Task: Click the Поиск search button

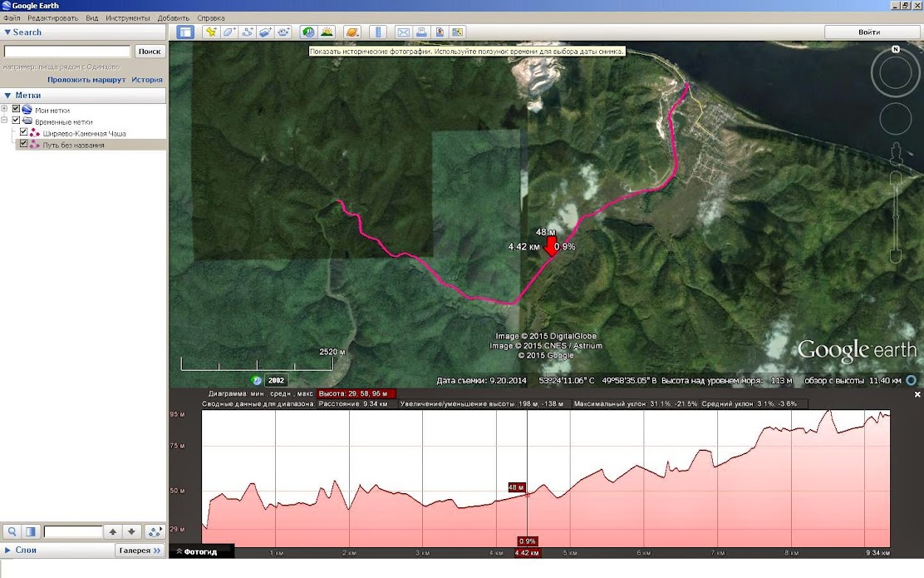Action: click(x=150, y=52)
